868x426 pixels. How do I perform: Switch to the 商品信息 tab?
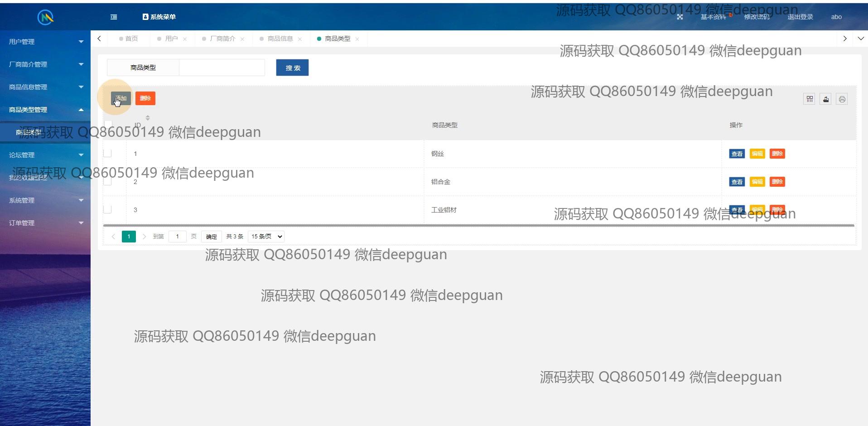(x=280, y=39)
